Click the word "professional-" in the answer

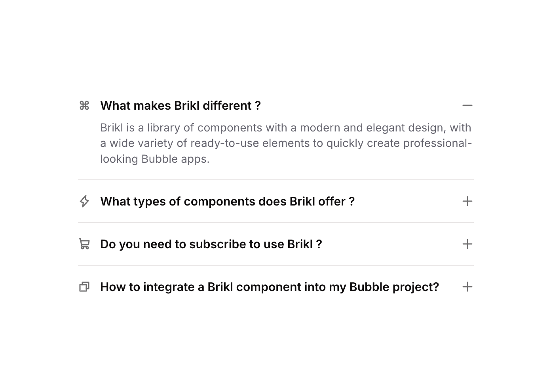[437, 143]
